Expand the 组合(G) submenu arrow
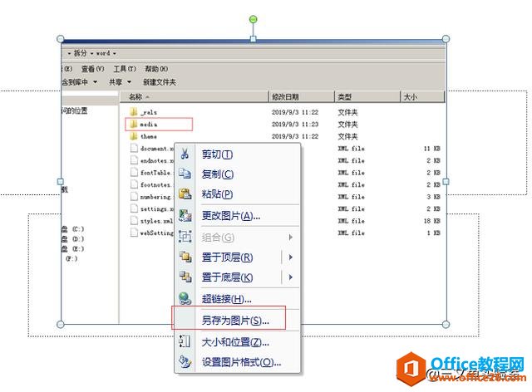This screenshot has width=532, height=392. click(291, 237)
